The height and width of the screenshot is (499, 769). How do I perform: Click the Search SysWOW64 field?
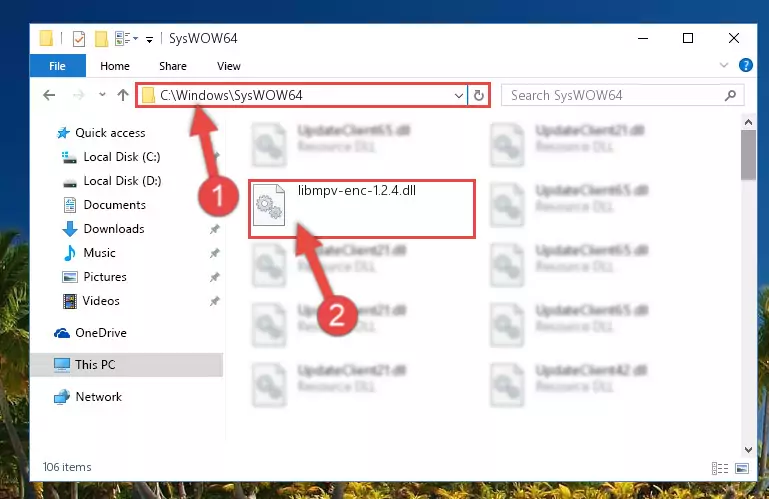click(x=623, y=95)
